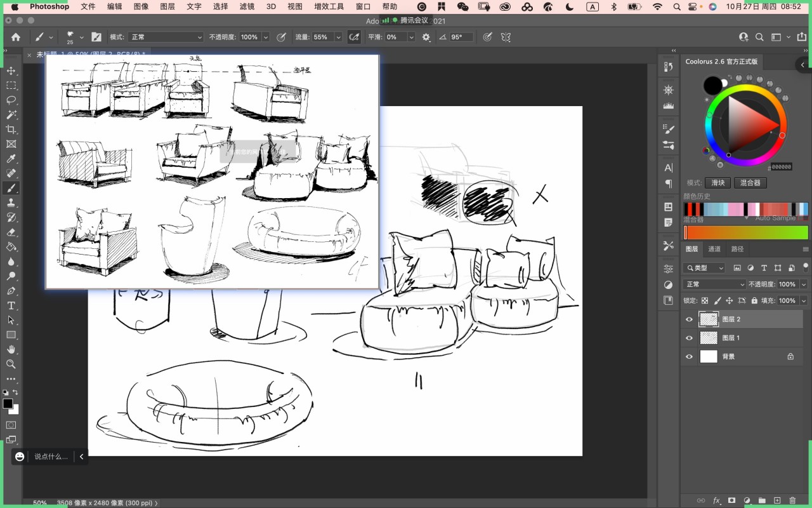This screenshot has height=508, width=812.
Task: Click the orange-green mixer gradient bar
Action: [x=746, y=232]
